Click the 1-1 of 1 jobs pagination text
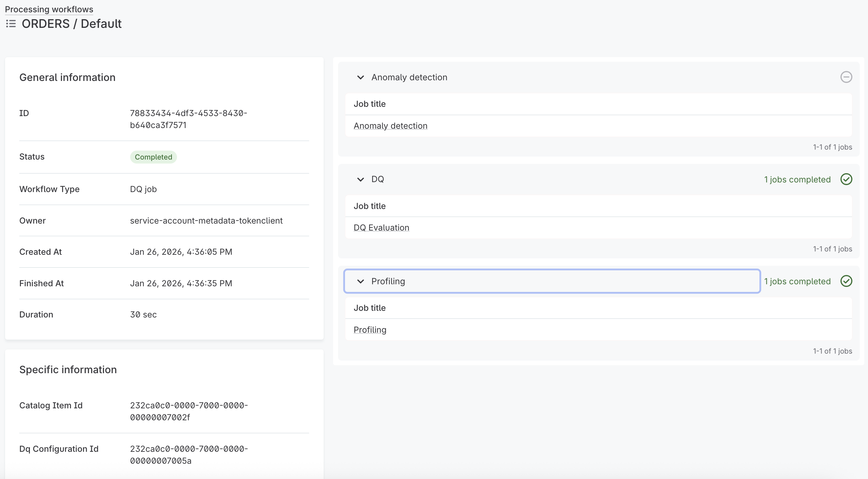 pos(832,147)
